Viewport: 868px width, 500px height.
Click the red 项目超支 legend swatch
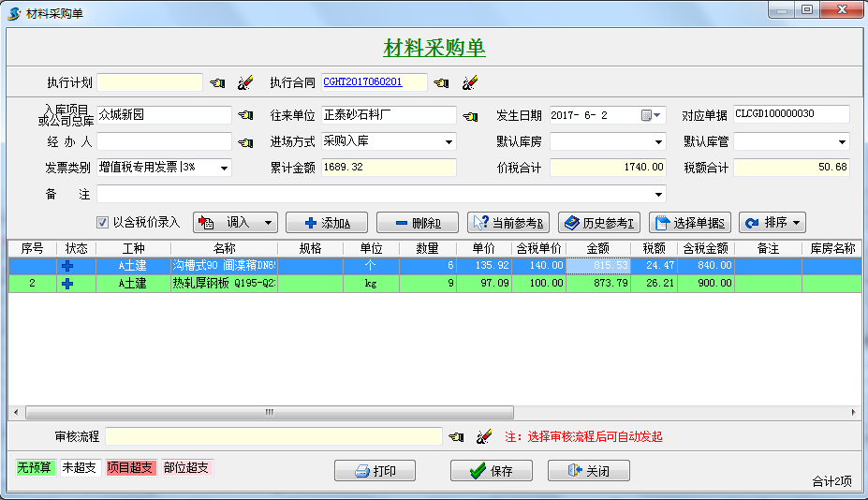point(129,467)
